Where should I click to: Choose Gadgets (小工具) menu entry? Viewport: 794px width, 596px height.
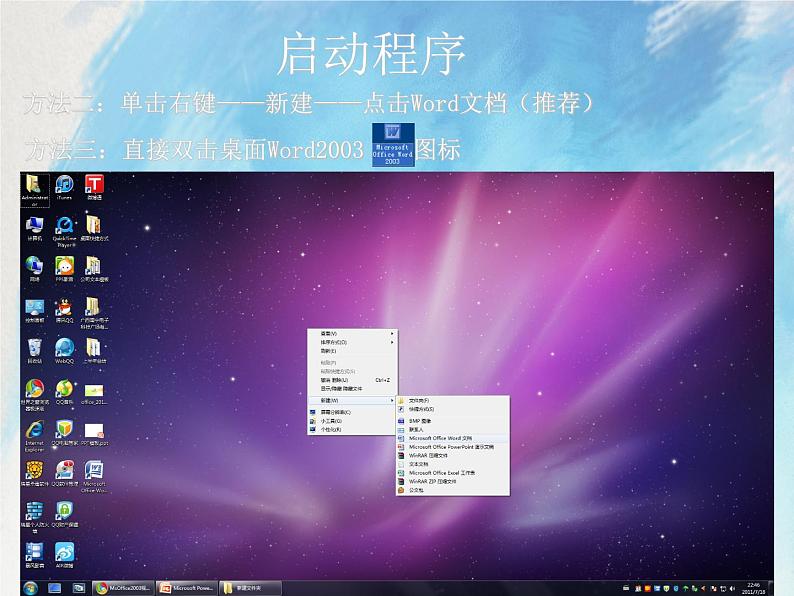tap(352, 421)
